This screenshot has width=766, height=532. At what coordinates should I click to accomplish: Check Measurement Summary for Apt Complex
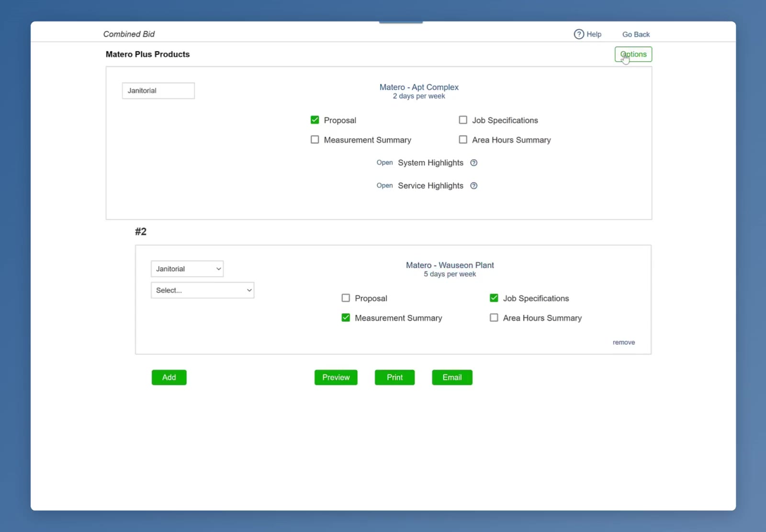point(315,140)
